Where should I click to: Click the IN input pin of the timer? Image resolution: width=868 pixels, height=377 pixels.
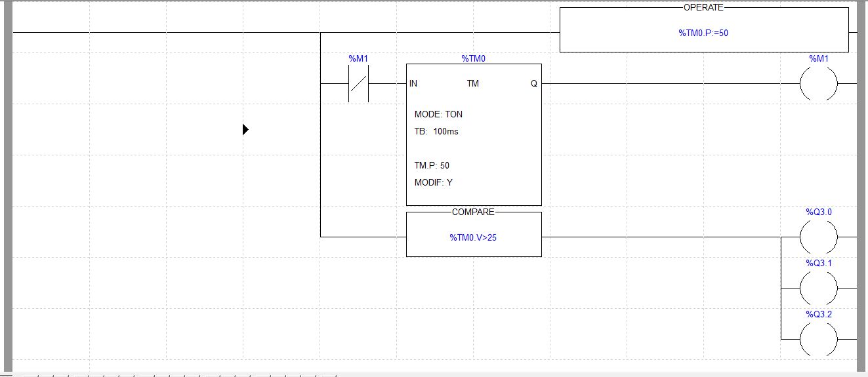click(x=413, y=84)
